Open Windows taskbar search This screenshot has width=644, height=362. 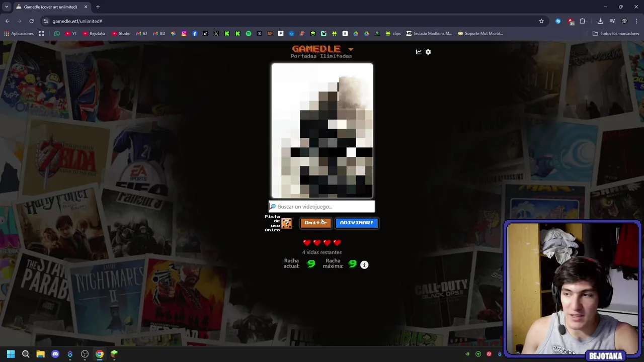click(x=26, y=354)
